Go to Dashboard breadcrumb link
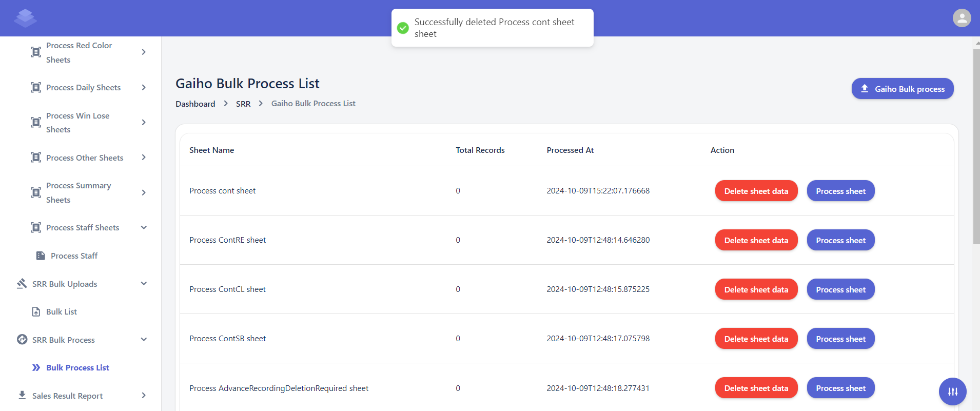 click(195, 104)
